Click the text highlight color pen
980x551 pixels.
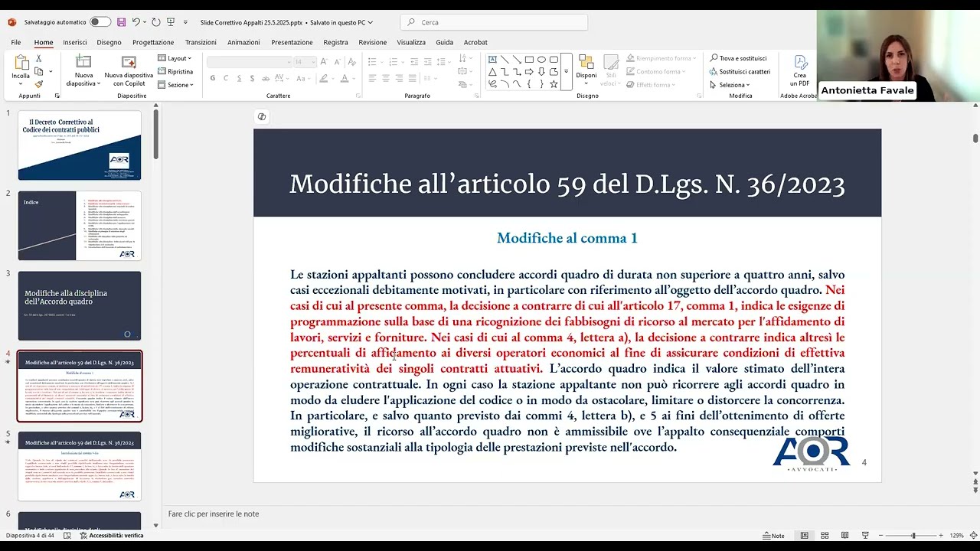(323, 78)
